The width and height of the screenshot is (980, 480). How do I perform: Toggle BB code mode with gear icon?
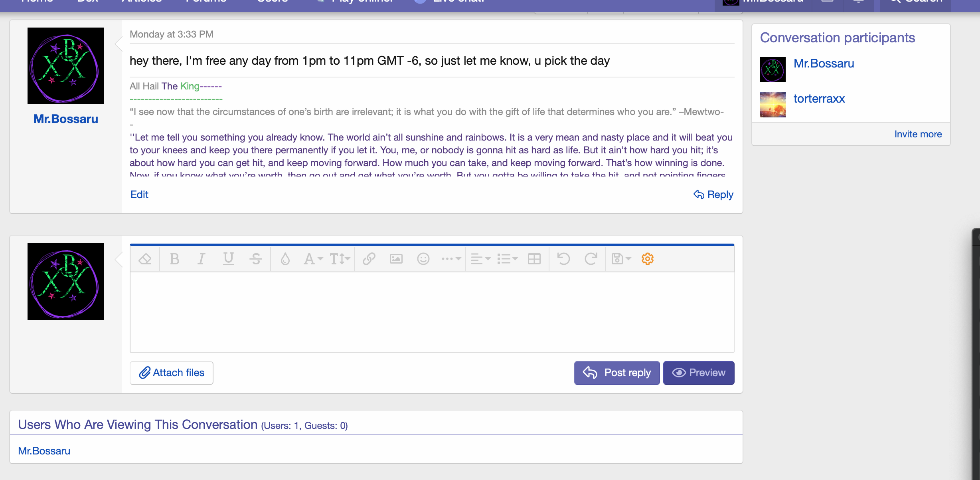point(647,259)
